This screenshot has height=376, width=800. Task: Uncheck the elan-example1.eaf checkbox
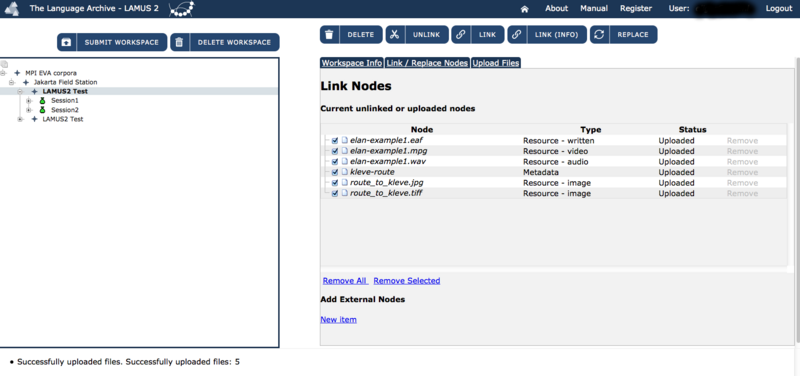pyautogui.click(x=335, y=140)
